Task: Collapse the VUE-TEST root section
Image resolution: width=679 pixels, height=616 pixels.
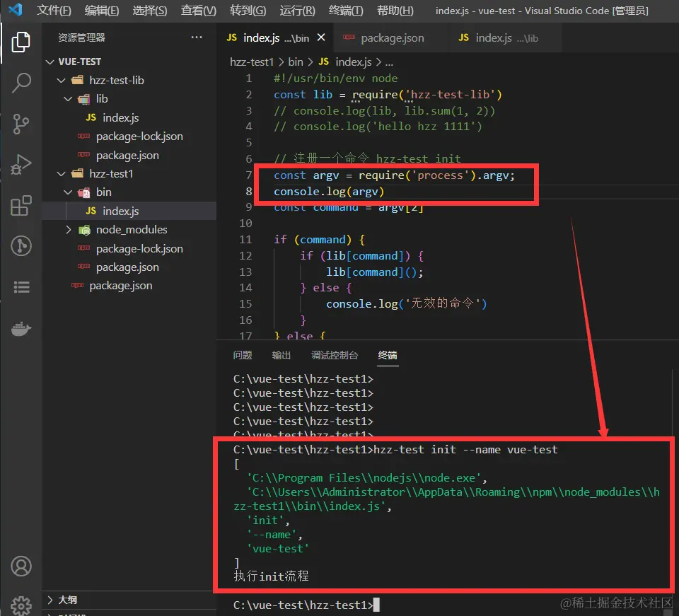Action: [50, 62]
